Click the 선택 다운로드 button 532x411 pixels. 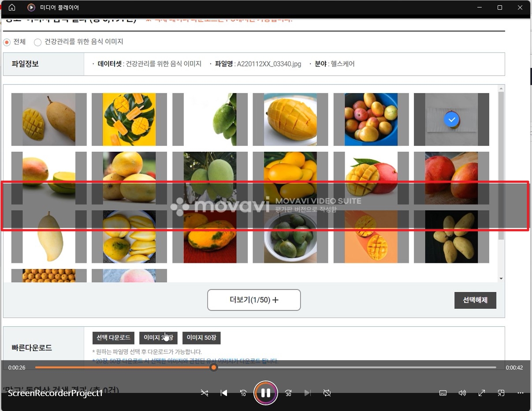pyautogui.click(x=113, y=338)
